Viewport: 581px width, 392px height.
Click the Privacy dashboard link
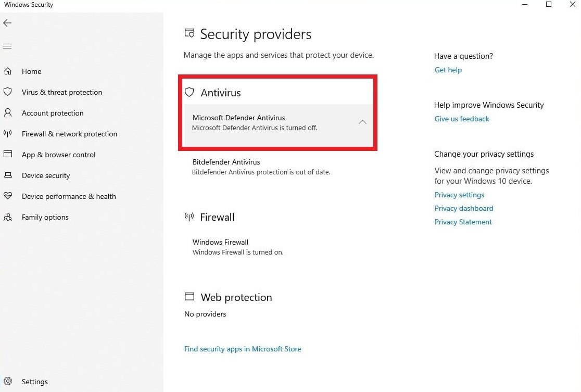tap(464, 208)
